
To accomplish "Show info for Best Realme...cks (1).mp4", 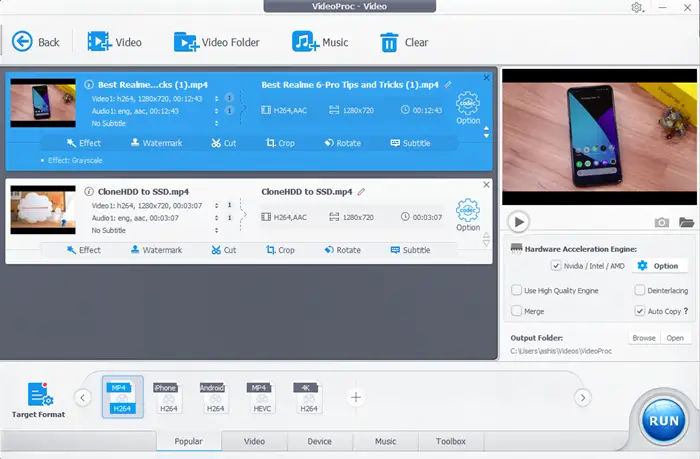I will pyautogui.click(x=89, y=84).
